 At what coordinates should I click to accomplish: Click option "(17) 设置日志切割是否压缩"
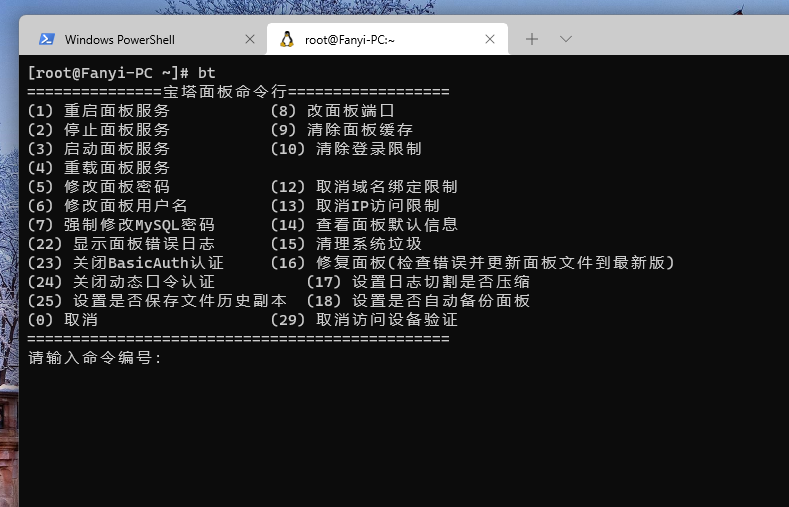[x=418, y=282]
